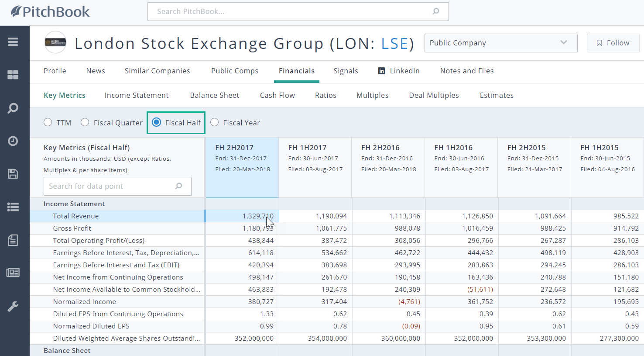Click Diluted EPS from Continuing Operations label
The image size is (644, 356).
tap(118, 314)
